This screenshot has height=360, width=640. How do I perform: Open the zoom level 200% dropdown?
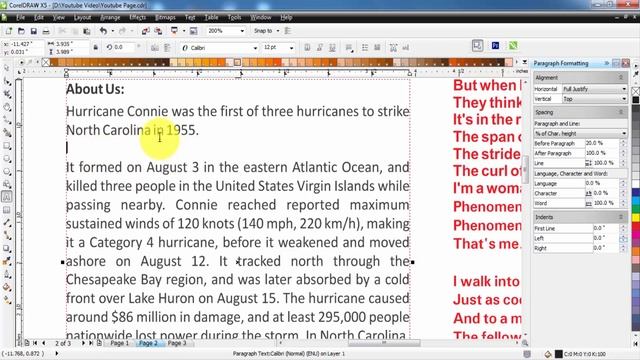coord(242,31)
